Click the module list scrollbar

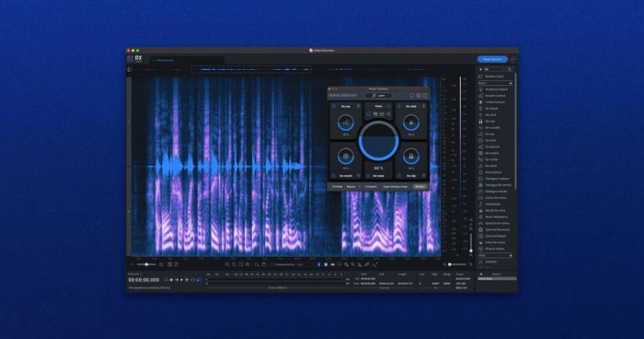(x=515, y=132)
